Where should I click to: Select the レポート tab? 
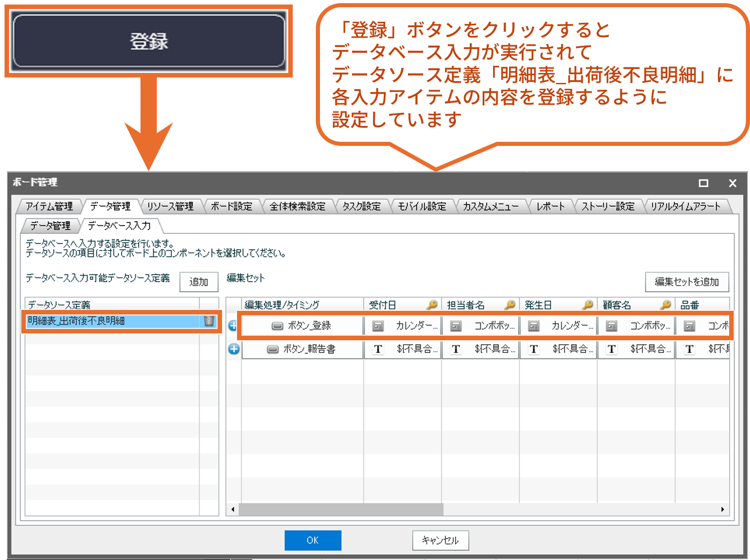(551, 207)
